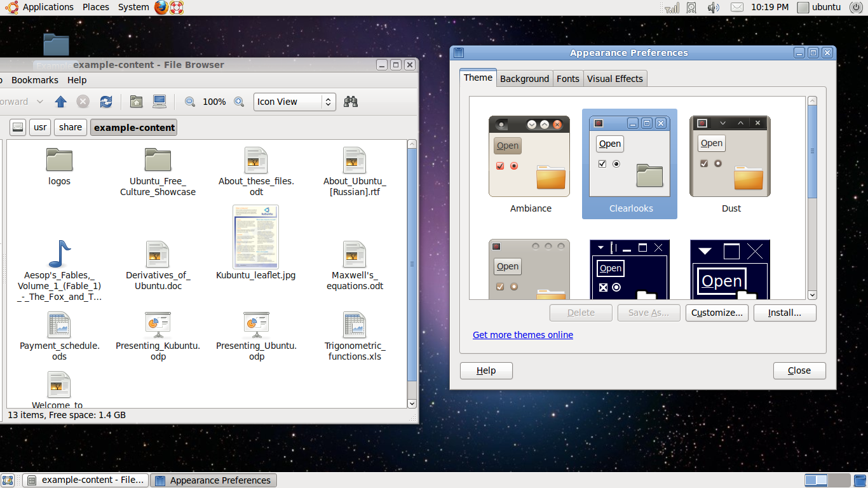
Task: Click Show Desktop icon in bottom panel
Action: click(x=8, y=480)
